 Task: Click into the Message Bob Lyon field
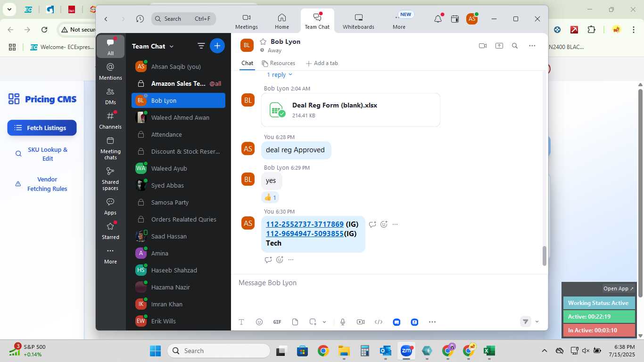pos(389,283)
